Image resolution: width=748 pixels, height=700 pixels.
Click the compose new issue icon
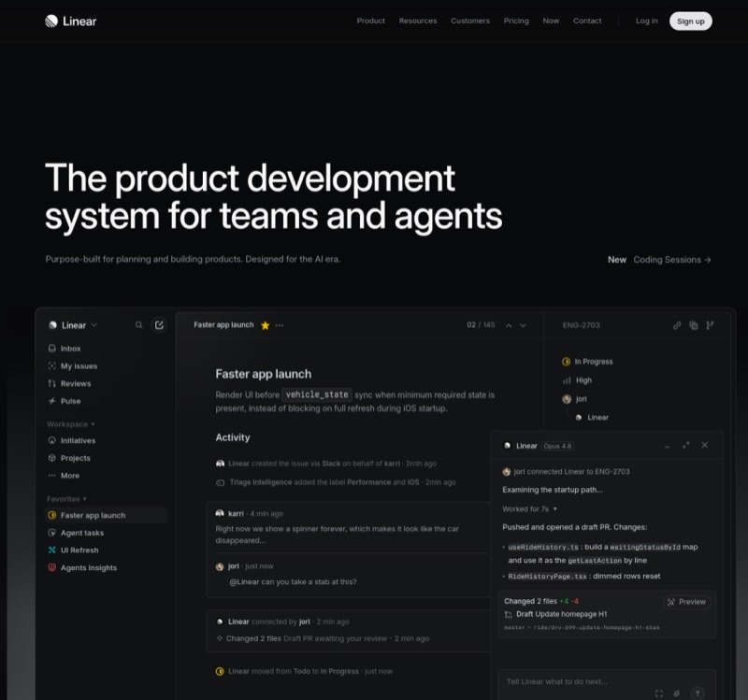coord(159,324)
